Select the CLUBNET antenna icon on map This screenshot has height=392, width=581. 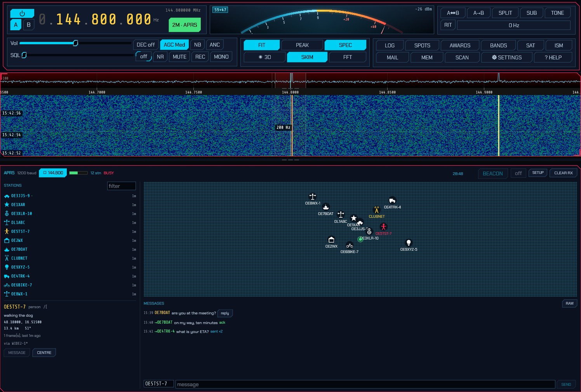(376, 210)
